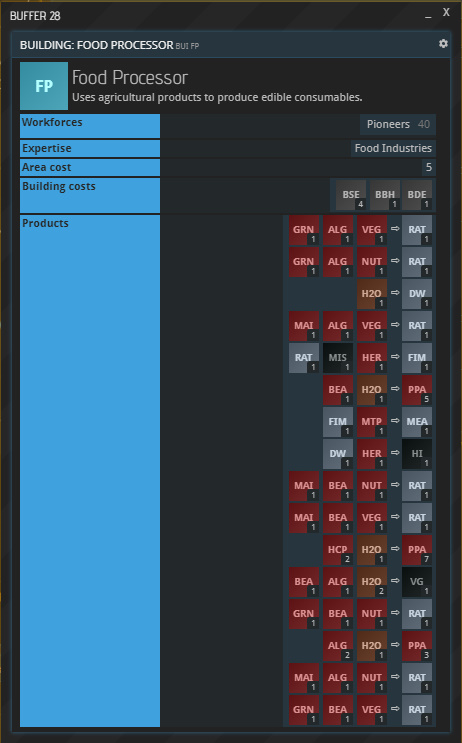462x743 pixels.
Task: Open the HI output product icon
Action: 417,454
